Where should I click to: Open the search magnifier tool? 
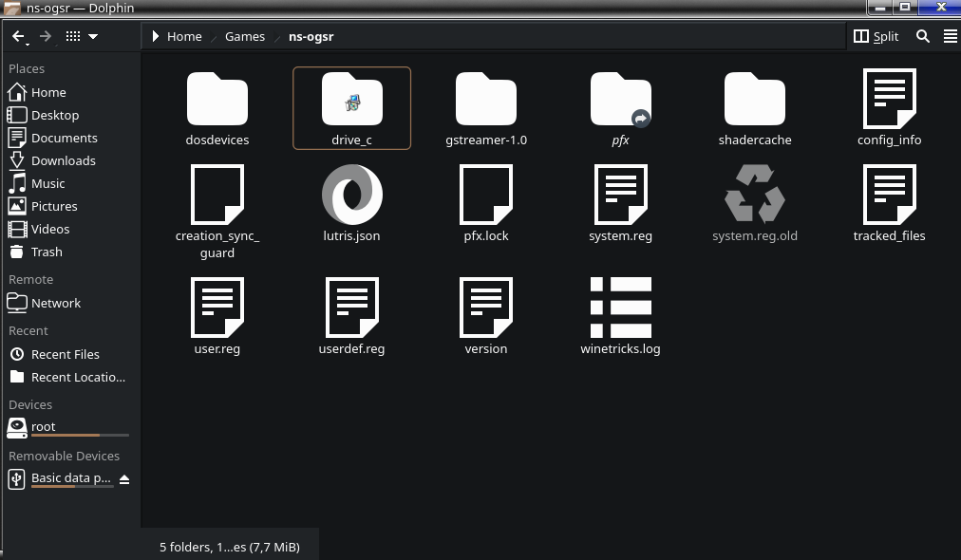[x=922, y=36]
